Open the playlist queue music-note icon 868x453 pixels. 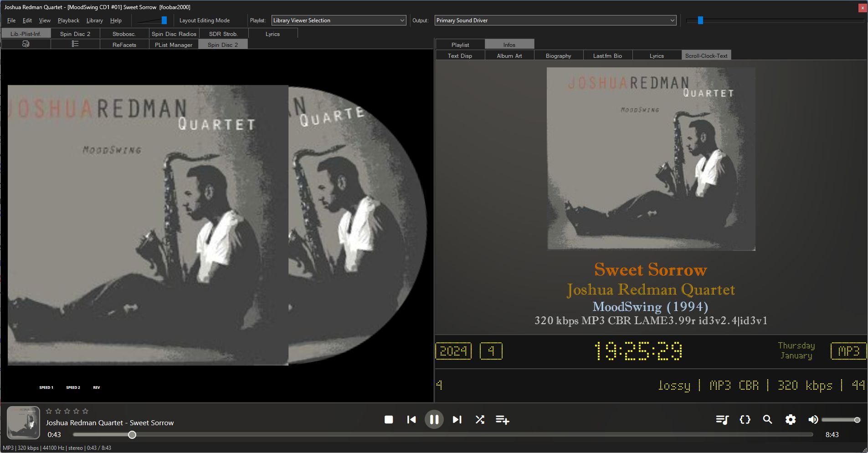722,419
